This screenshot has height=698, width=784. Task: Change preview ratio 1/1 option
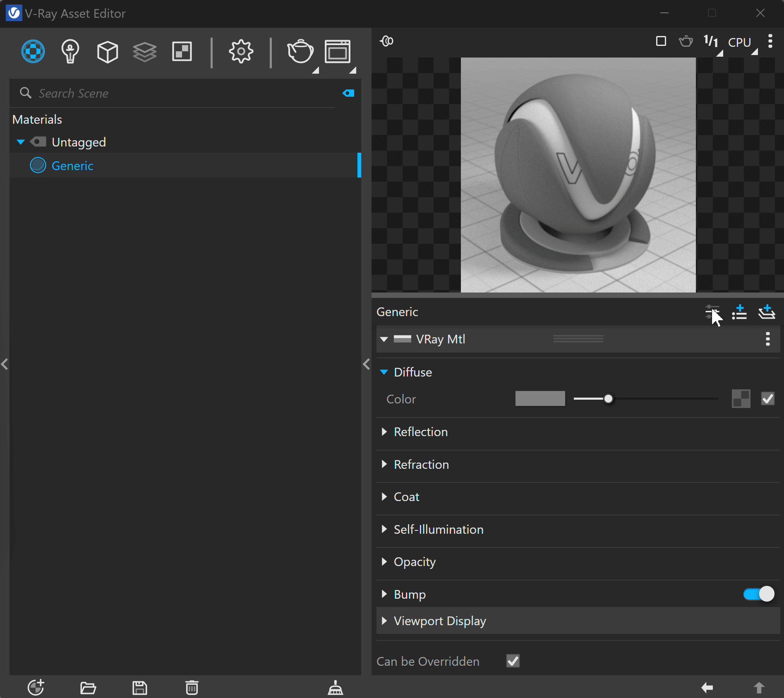[711, 41]
